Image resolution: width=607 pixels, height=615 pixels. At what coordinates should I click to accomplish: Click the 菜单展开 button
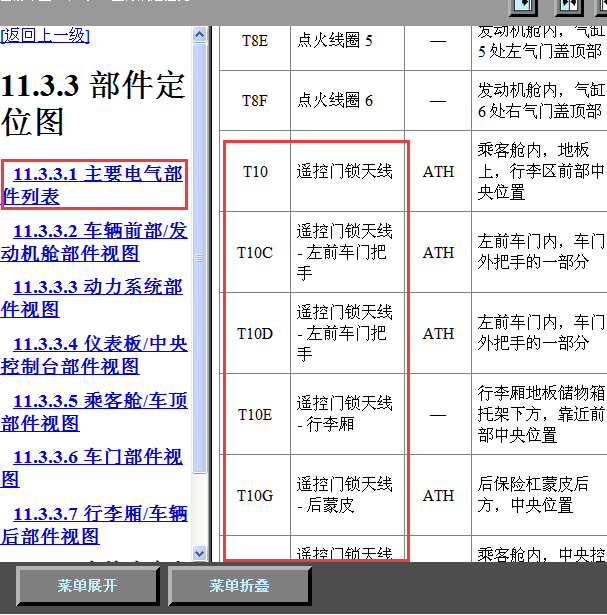(87, 586)
